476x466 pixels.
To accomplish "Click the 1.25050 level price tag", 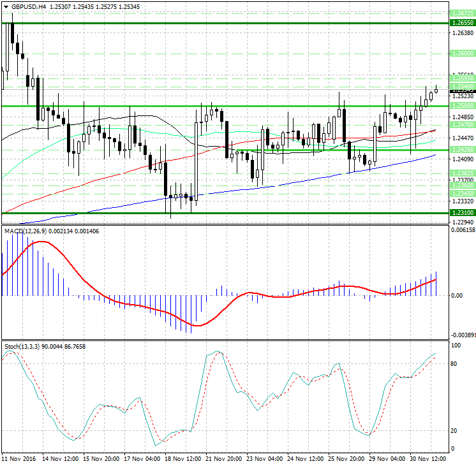I will click(462, 106).
